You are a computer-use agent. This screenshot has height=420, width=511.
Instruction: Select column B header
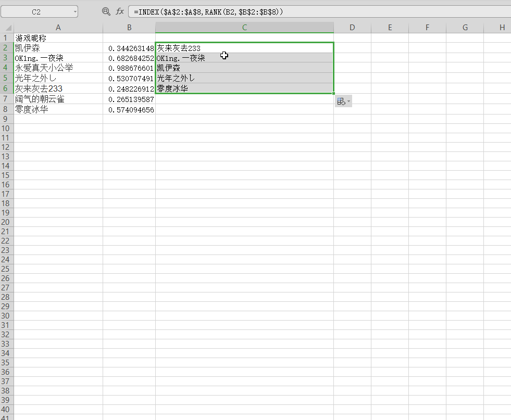coord(129,28)
